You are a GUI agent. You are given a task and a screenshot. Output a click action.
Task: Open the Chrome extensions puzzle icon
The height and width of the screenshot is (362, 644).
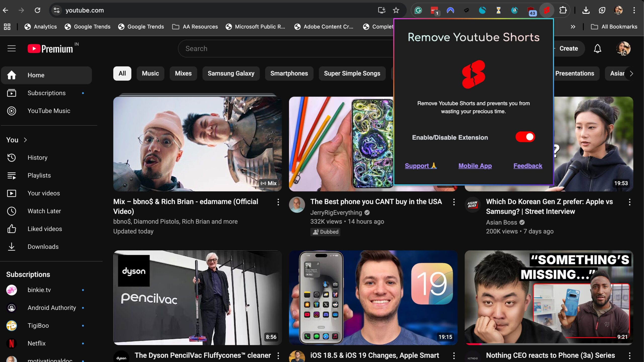click(x=563, y=10)
